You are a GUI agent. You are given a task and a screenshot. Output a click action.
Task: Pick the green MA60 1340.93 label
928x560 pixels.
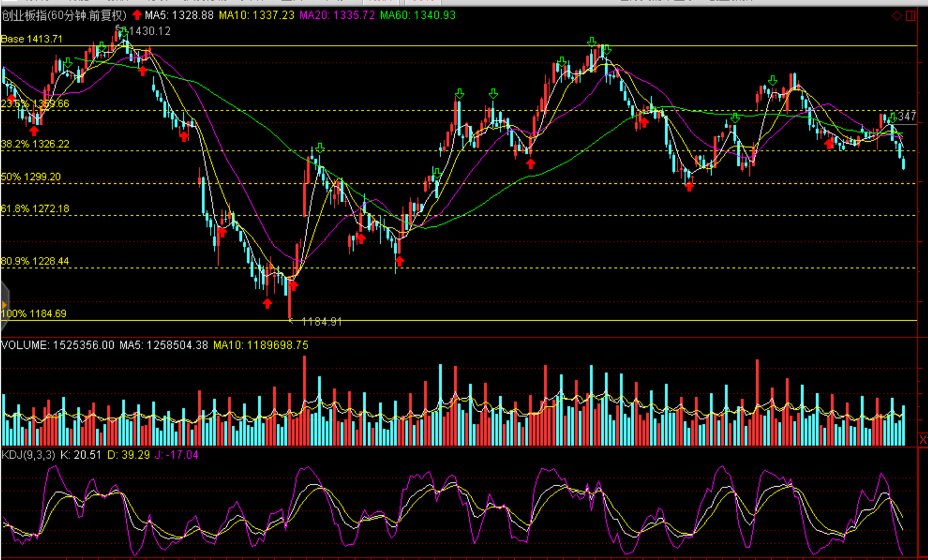[x=417, y=15]
